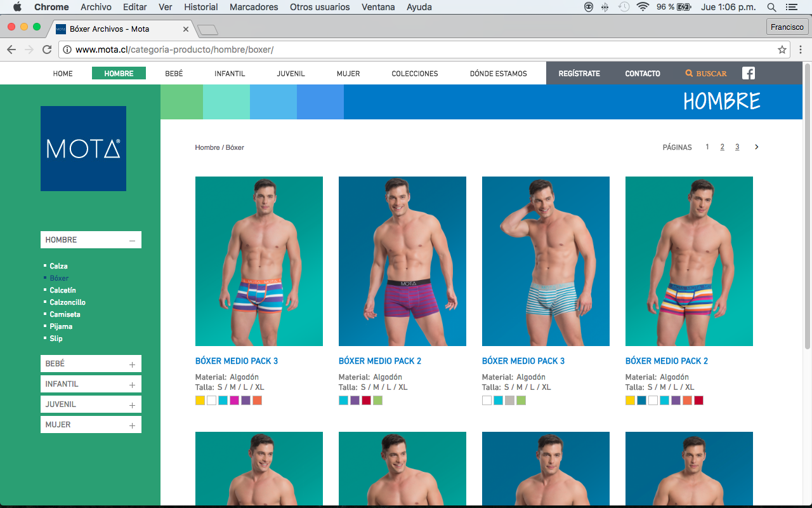Expand the INFANTIL sidebar section
Viewport: 812px width, 508px height.
pos(132,385)
